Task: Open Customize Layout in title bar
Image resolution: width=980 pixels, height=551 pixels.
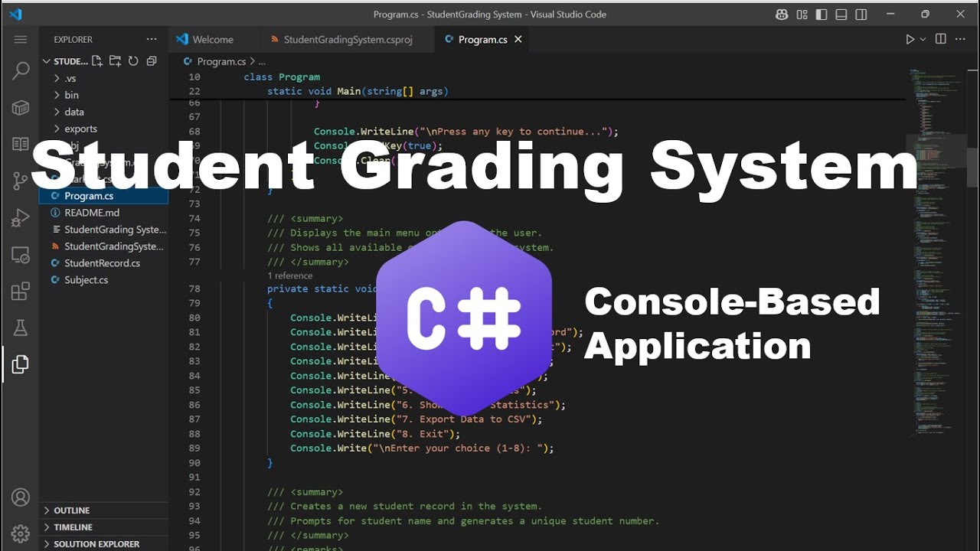Action: [802, 14]
